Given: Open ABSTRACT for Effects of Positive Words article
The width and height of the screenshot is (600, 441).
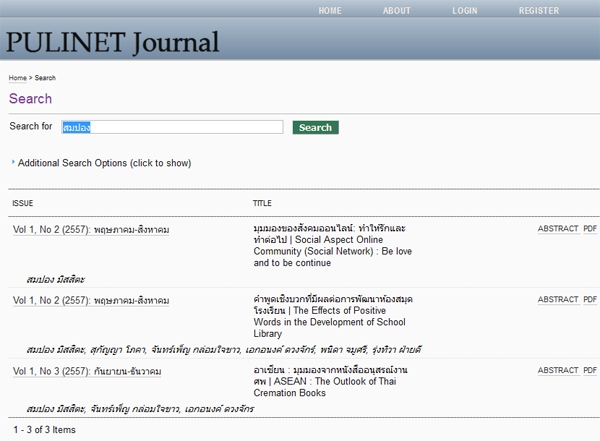Looking at the screenshot, I should click(x=558, y=299).
